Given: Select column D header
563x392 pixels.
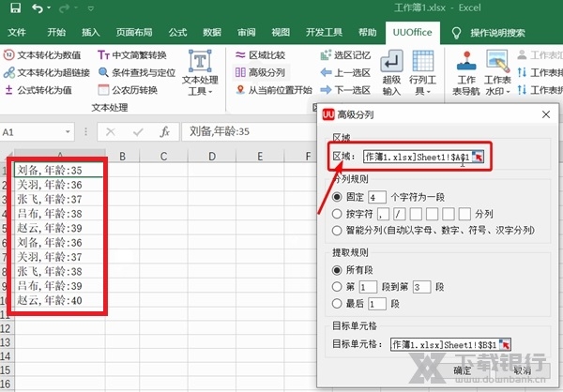Looking at the screenshot, I should (212, 157).
